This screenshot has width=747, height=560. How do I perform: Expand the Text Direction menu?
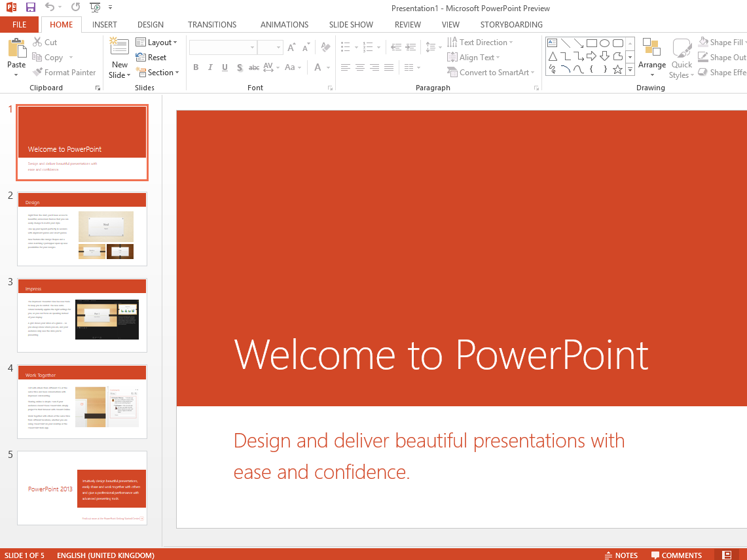tap(481, 43)
